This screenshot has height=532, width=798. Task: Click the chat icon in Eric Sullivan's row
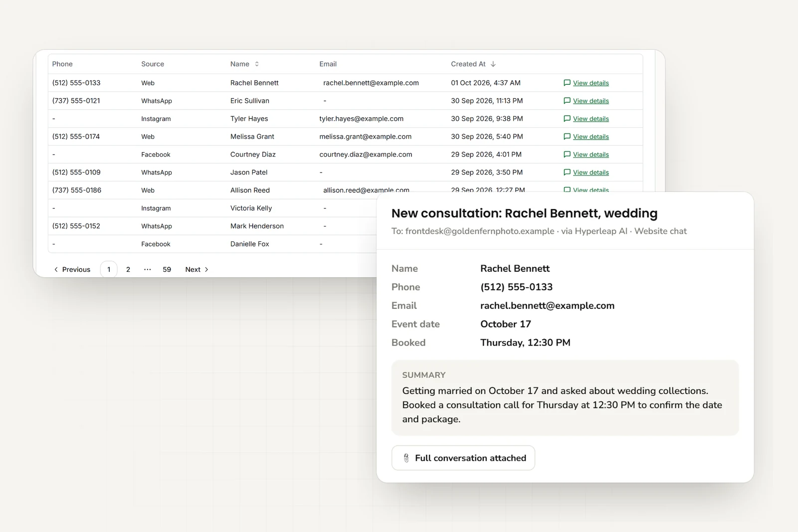[567, 101]
